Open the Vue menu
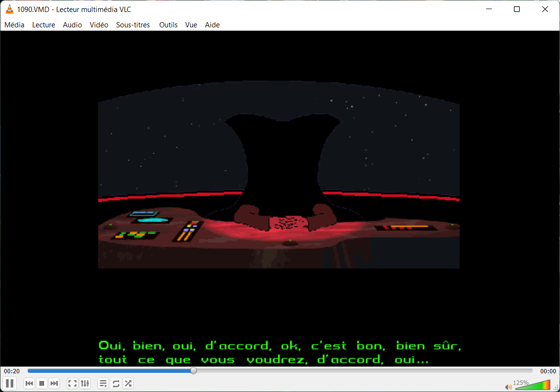This screenshot has height=392, width=560. pyautogui.click(x=191, y=24)
